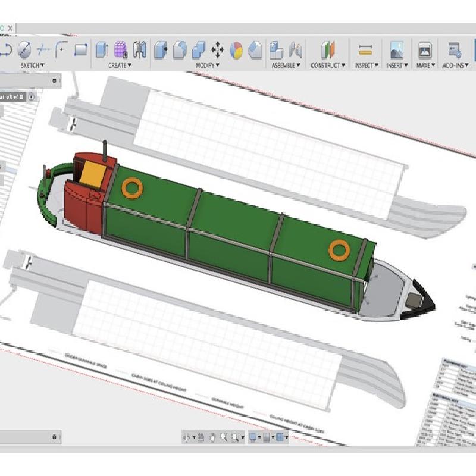Viewport: 476px width, 476px height.
Task: Open the CONSTRUCT dropdown menu
Action: 328,65
